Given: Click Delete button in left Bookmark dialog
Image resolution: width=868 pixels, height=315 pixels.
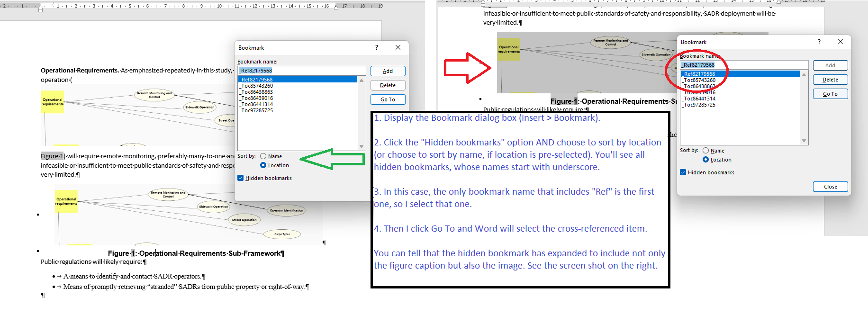Looking at the screenshot, I should pos(388,85).
